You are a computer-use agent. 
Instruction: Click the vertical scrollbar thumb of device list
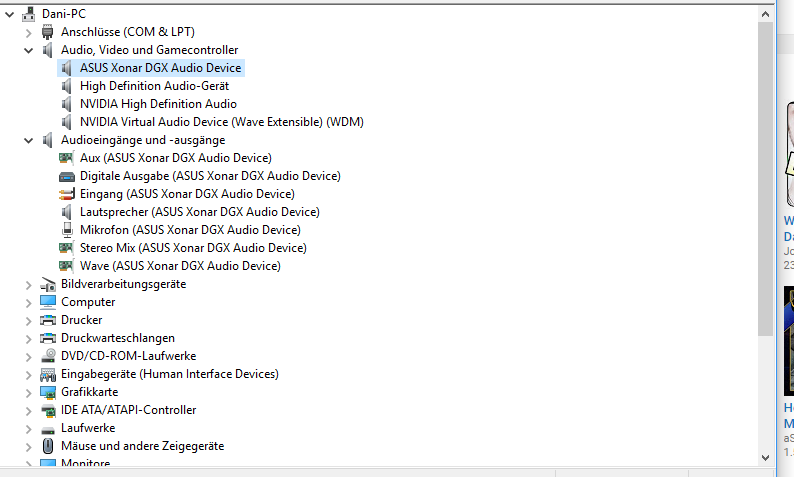click(x=765, y=179)
